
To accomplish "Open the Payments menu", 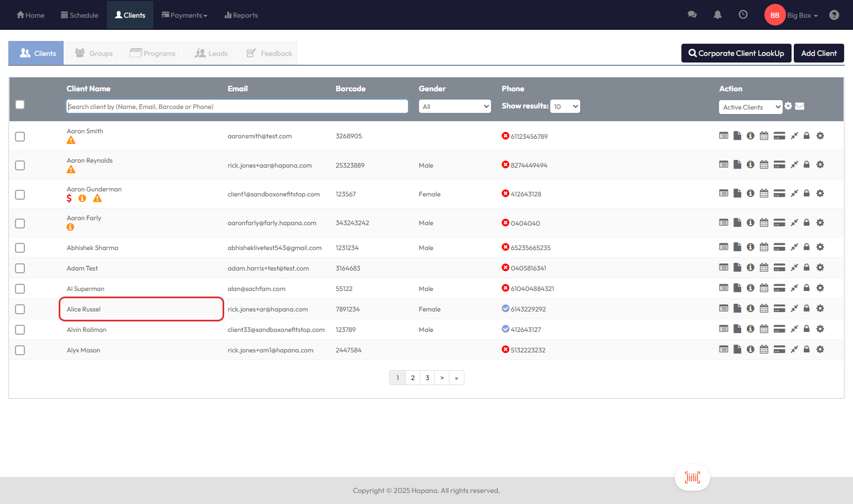I will coord(184,15).
